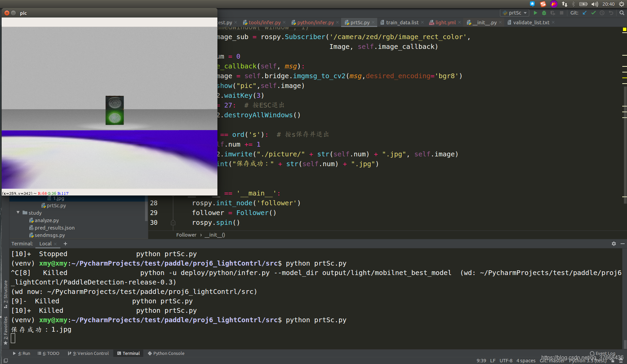Image resolution: width=627 pixels, height=364 pixels.
Task: Switch to __init__.py editor tab
Action: 484,23
